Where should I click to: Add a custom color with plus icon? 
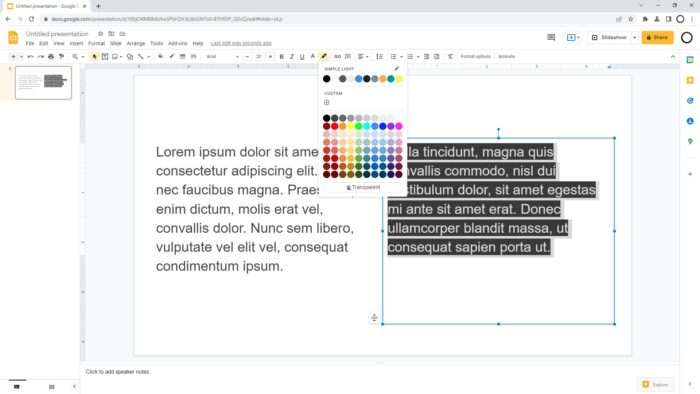[x=327, y=103]
